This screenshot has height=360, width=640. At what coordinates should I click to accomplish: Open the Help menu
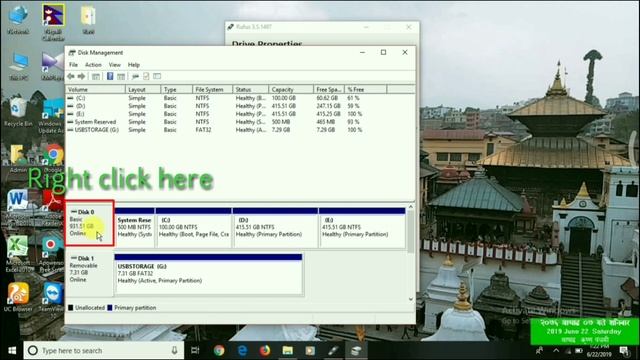[x=133, y=65]
